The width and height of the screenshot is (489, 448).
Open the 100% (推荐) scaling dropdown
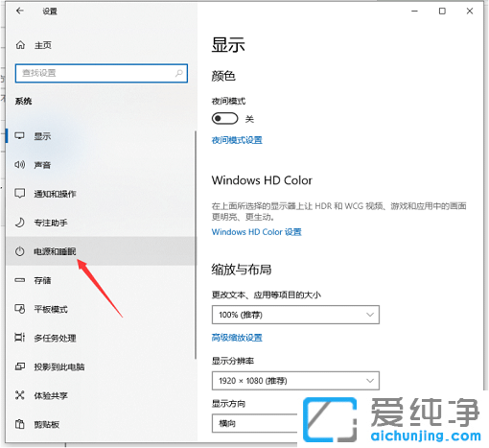295,315
